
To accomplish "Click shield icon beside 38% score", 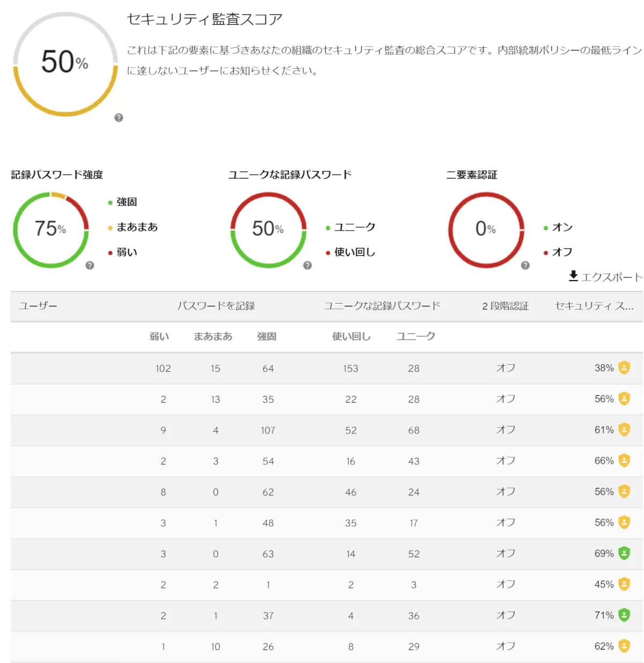I will (x=624, y=368).
